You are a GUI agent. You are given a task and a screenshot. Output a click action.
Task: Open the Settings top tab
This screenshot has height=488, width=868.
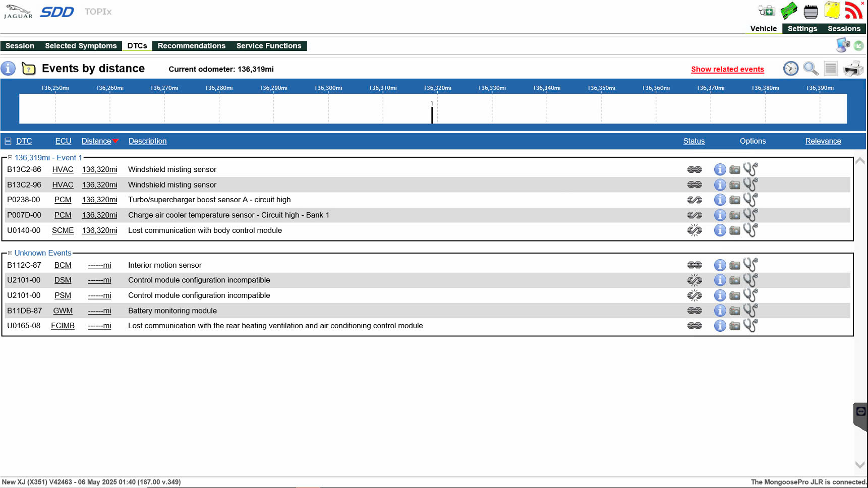(x=802, y=29)
